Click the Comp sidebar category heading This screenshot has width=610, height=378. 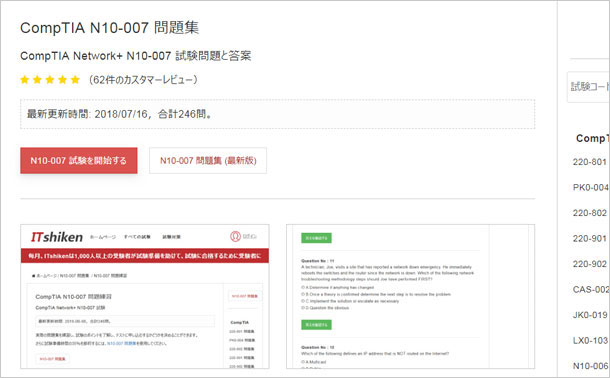coord(591,138)
